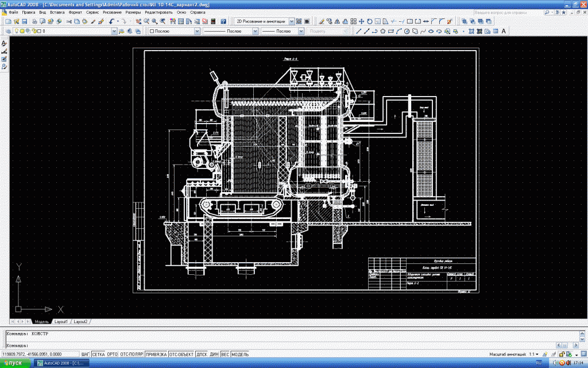588x368 pixels.
Task: Click the Plot (print) icon
Action: (x=34, y=21)
